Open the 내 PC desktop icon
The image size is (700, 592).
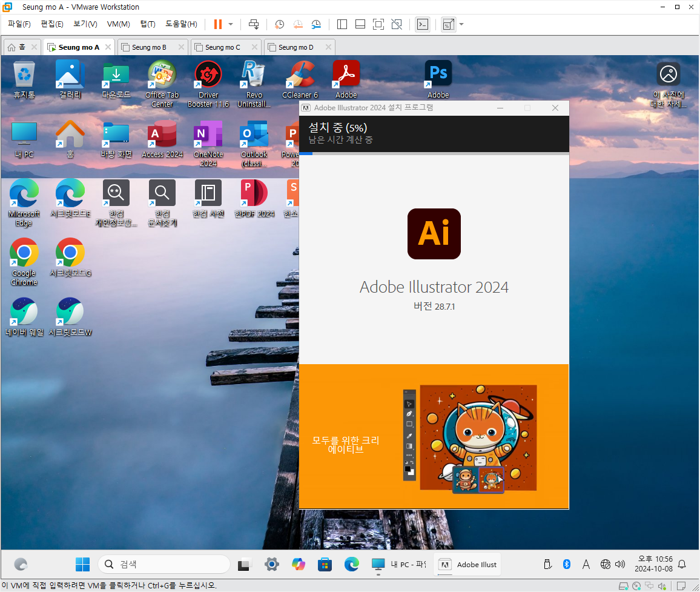click(x=24, y=139)
